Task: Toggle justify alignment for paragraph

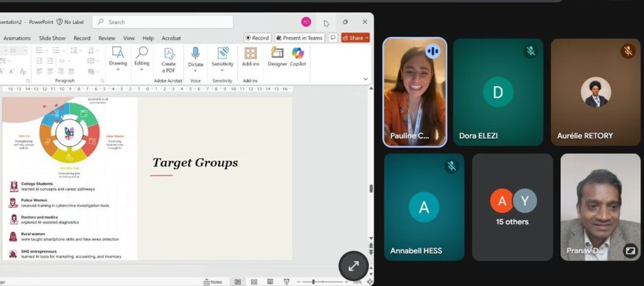Action: coord(71,72)
